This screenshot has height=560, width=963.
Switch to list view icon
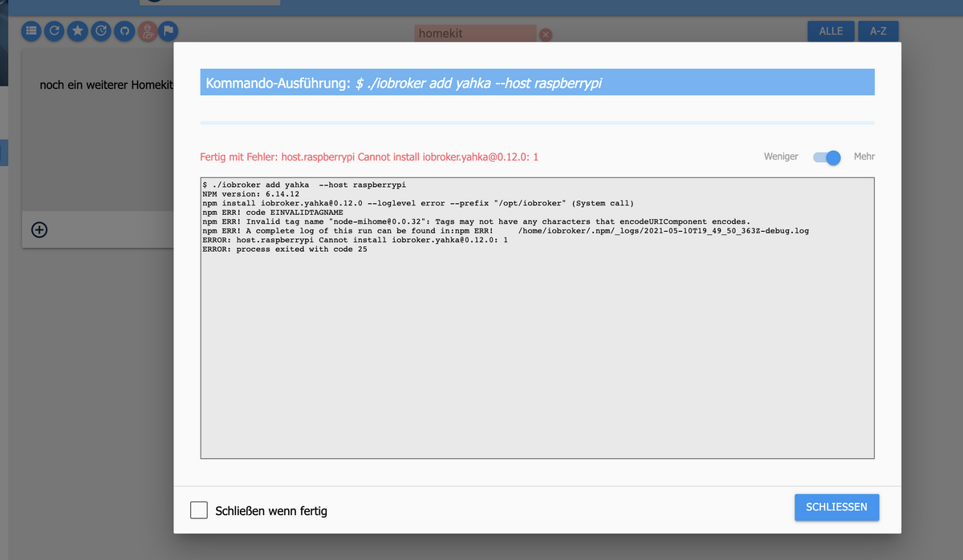(x=30, y=31)
